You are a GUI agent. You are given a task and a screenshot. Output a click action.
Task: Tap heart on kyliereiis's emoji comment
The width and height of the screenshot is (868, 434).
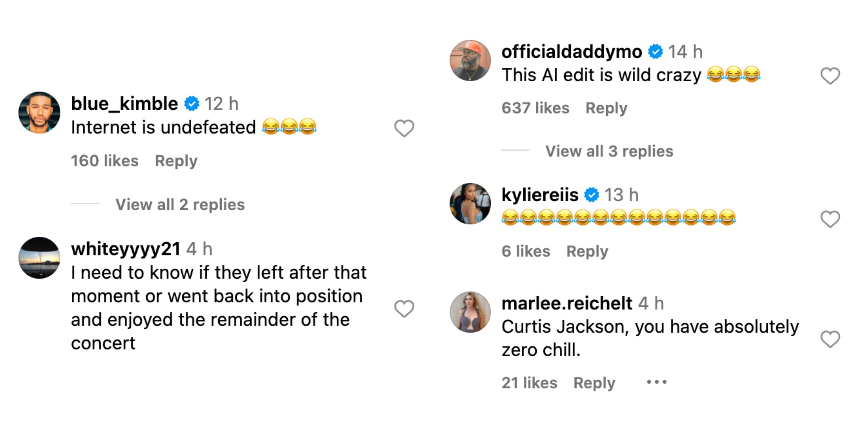click(x=830, y=219)
